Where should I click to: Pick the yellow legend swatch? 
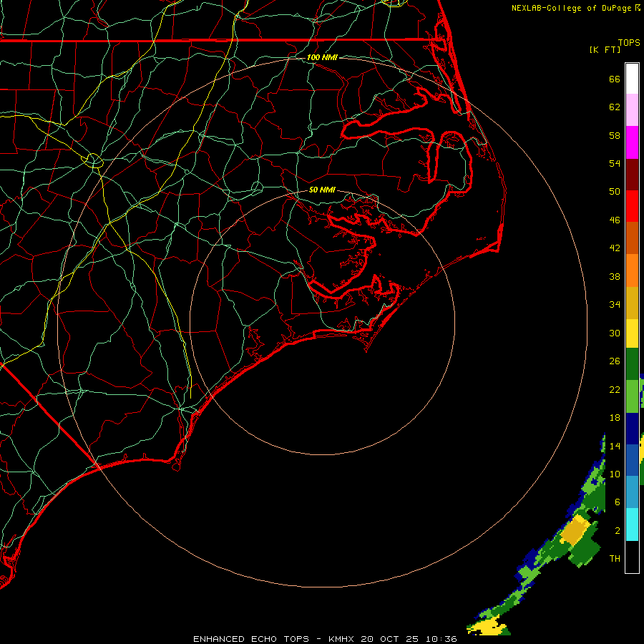tap(632, 333)
